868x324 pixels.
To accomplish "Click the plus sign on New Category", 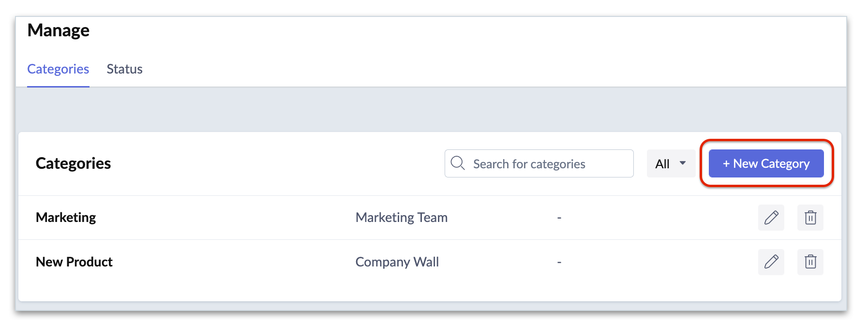I will (726, 164).
